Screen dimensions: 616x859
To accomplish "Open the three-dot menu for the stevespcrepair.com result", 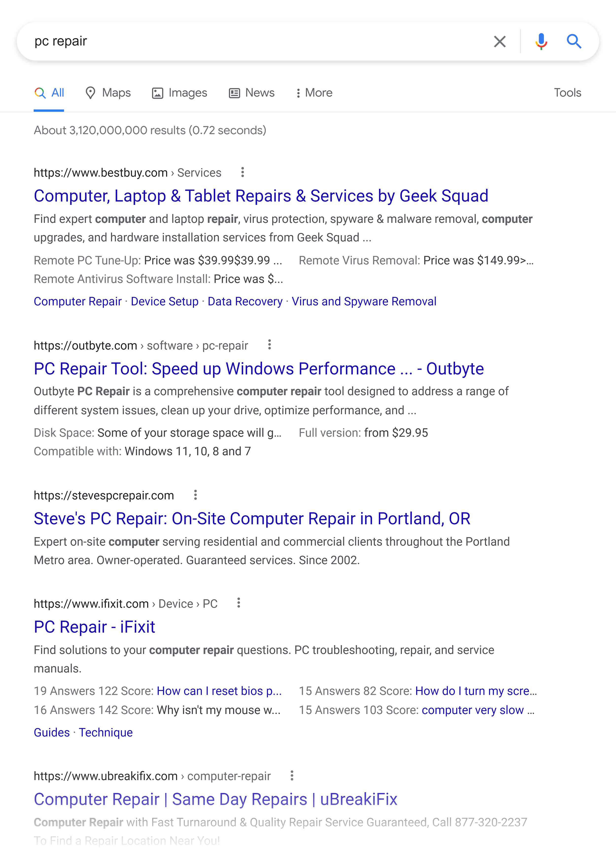I will coord(195,495).
